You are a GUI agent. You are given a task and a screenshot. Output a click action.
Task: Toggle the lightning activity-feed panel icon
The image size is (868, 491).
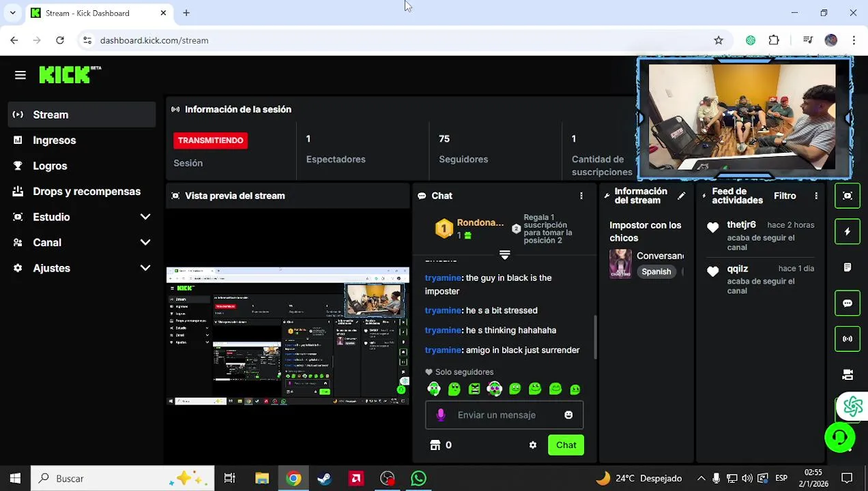848,232
